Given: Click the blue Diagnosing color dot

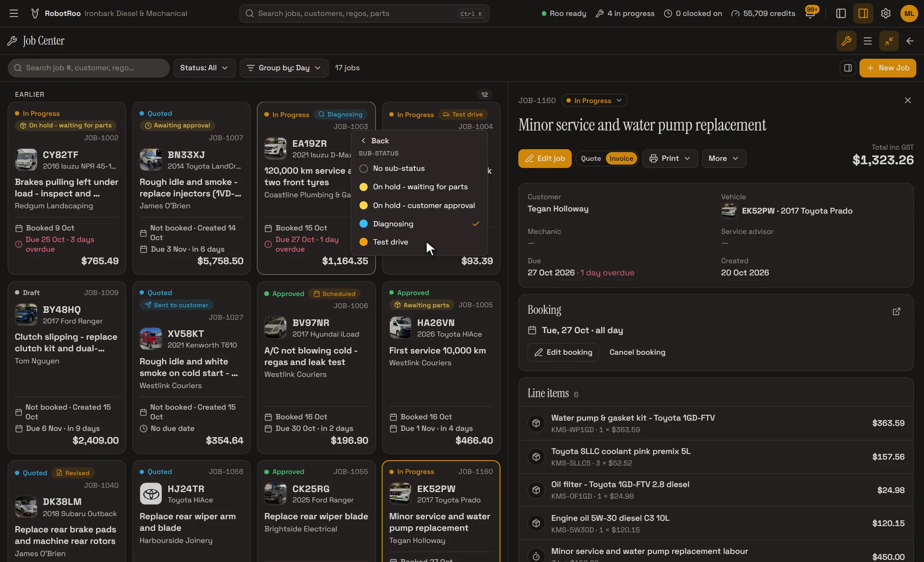Looking at the screenshot, I should coord(364,224).
